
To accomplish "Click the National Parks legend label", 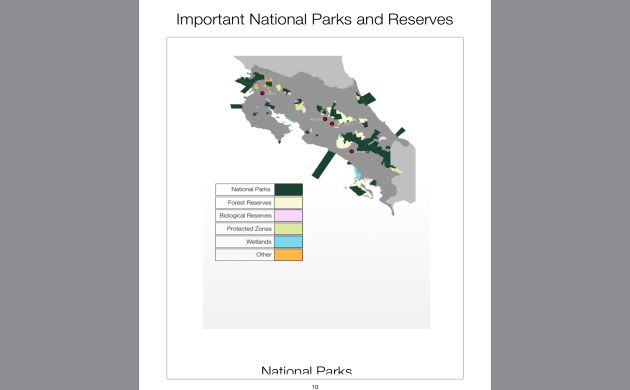I will pyautogui.click(x=251, y=189).
